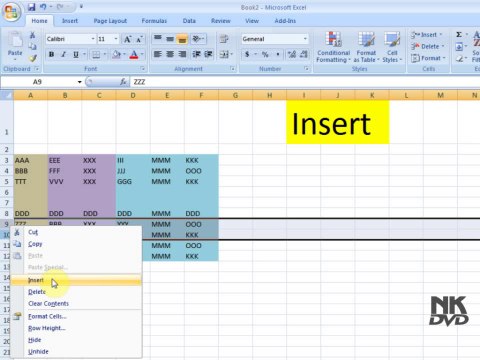Center text horizontally
480x360 pixels.
[170, 54]
